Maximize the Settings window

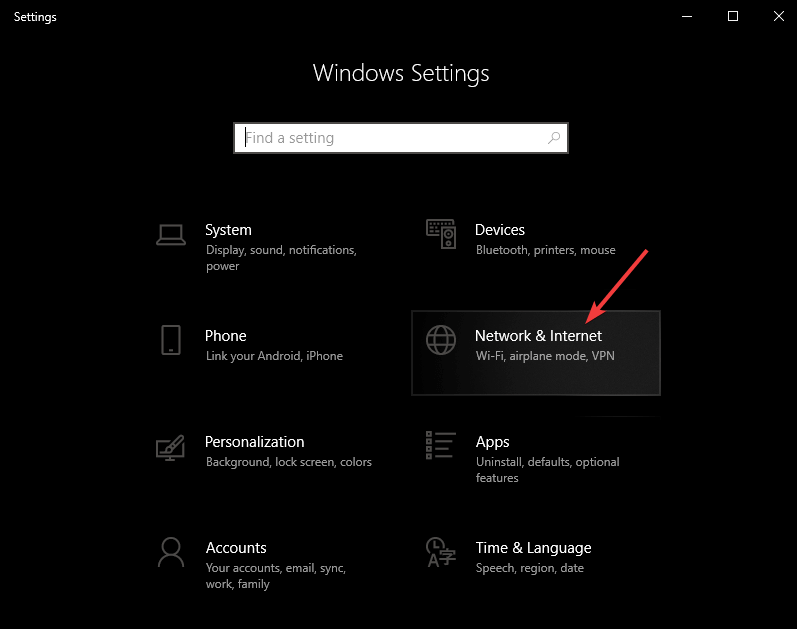click(733, 16)
